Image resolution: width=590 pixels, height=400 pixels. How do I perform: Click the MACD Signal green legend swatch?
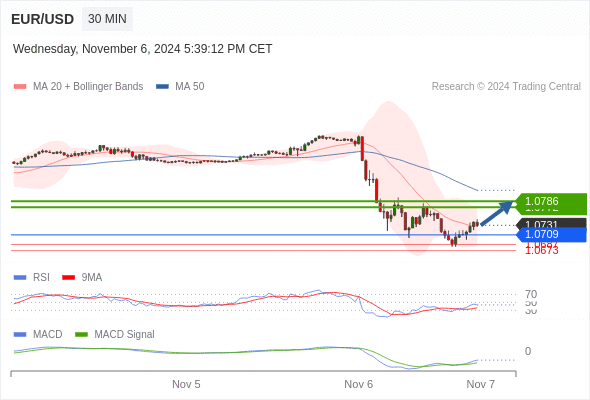(81, 335)
